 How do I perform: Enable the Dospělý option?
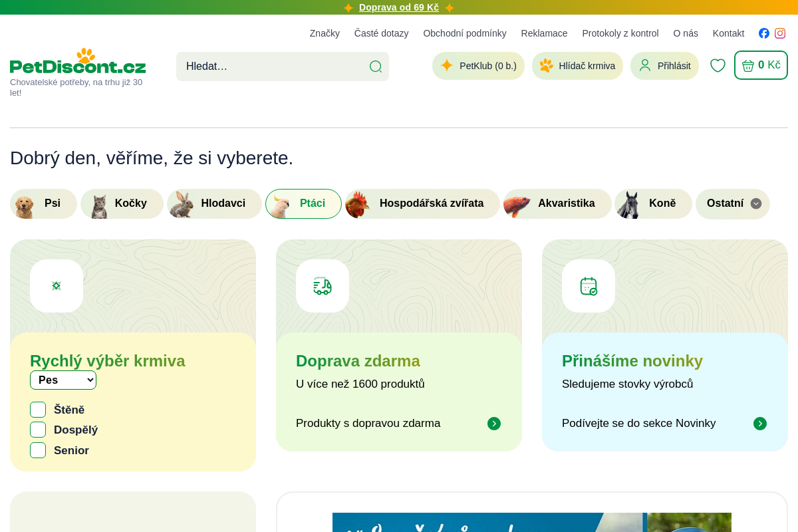[x=38, y=430]
